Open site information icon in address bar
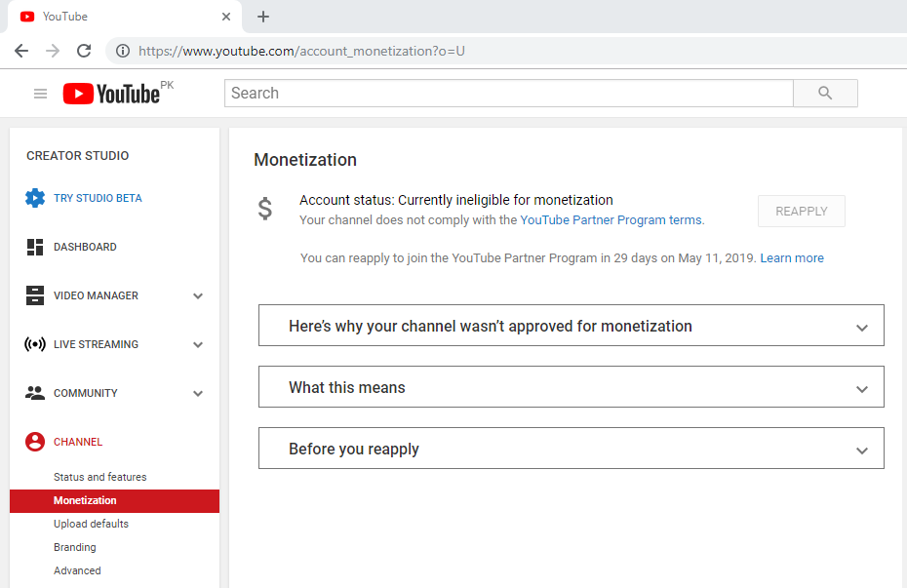The width and height of the screenshot is (907, 588). (123, 51)
